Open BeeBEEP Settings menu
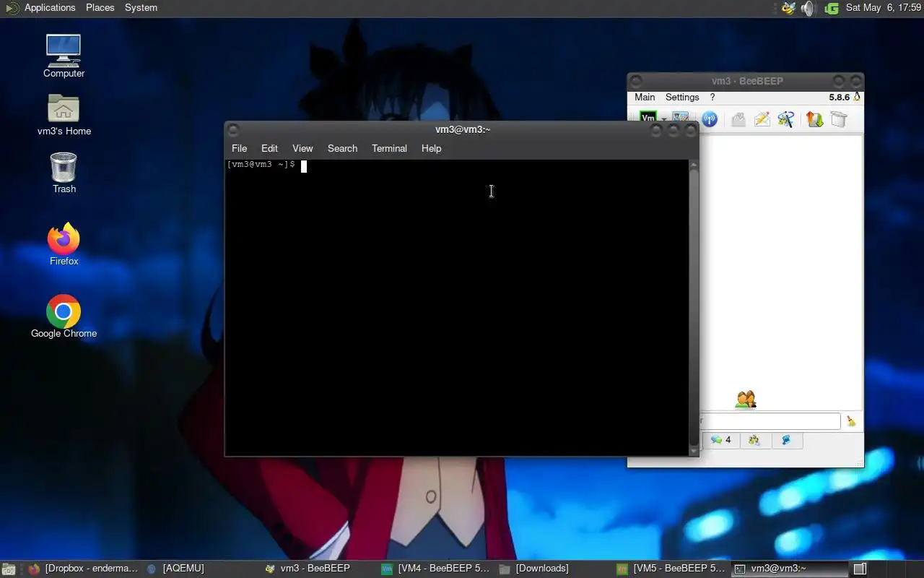Screen dimensions: 924x578 click(682, 97)
